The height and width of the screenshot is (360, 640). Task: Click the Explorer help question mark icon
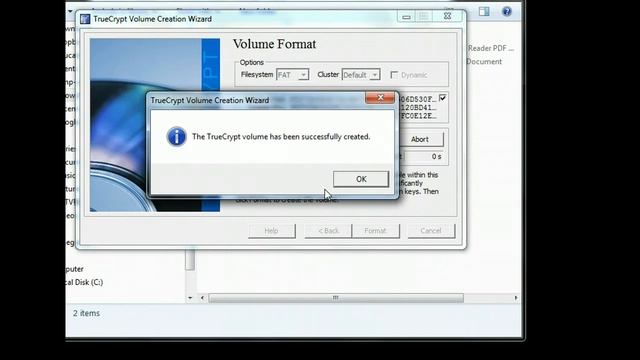(507, 11)
